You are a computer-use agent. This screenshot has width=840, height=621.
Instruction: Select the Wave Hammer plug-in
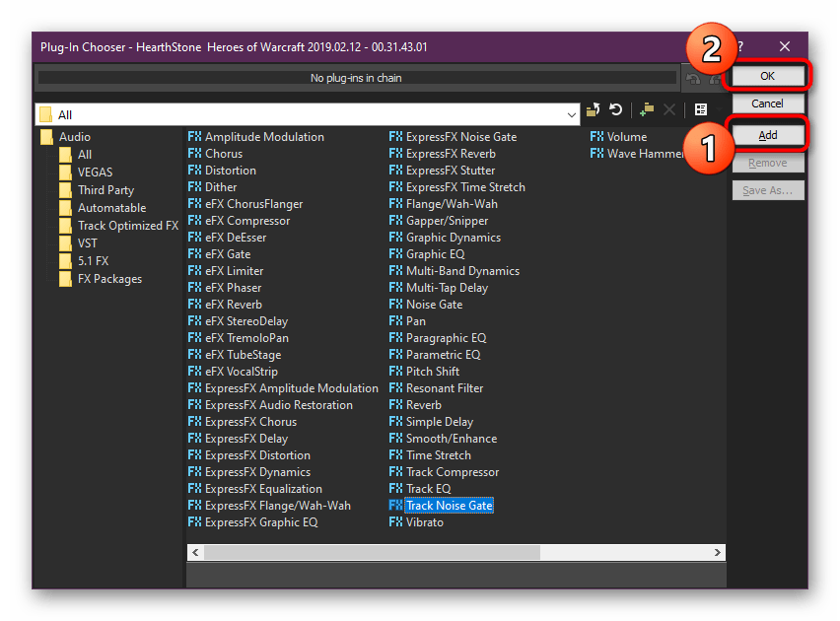tap(645, 154)
